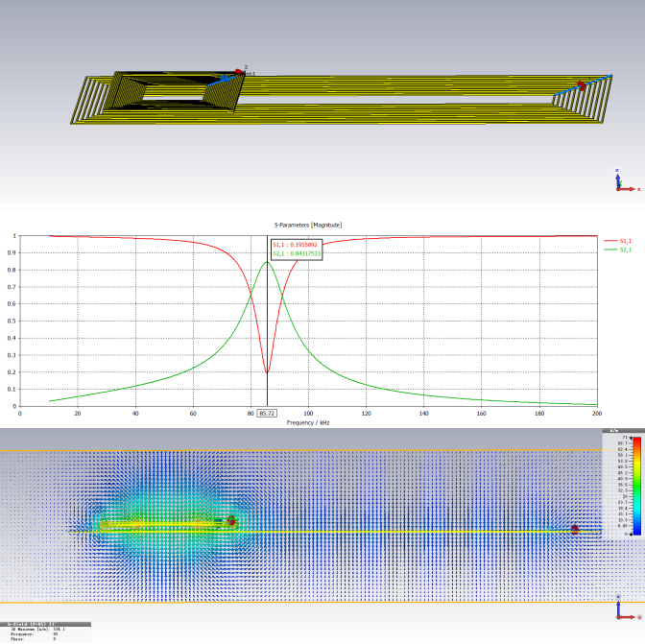Click the Frequency / kHz axis label

click(x=308, y=422)
